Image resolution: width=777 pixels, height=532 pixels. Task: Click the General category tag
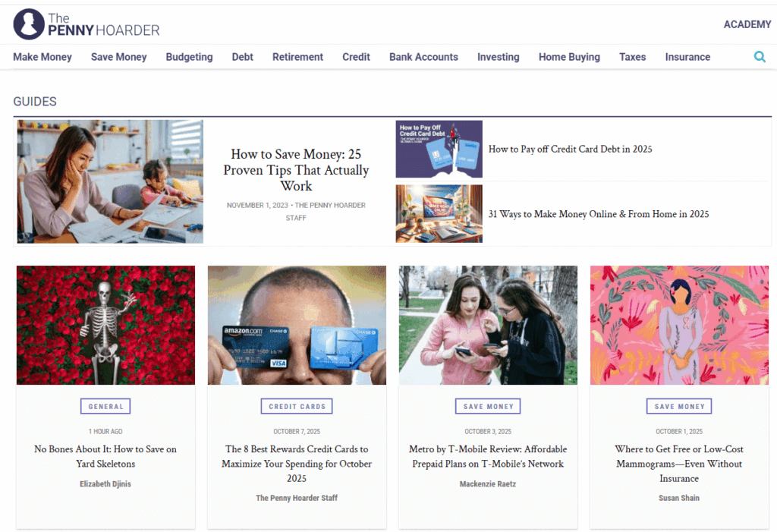click(105, 406)
